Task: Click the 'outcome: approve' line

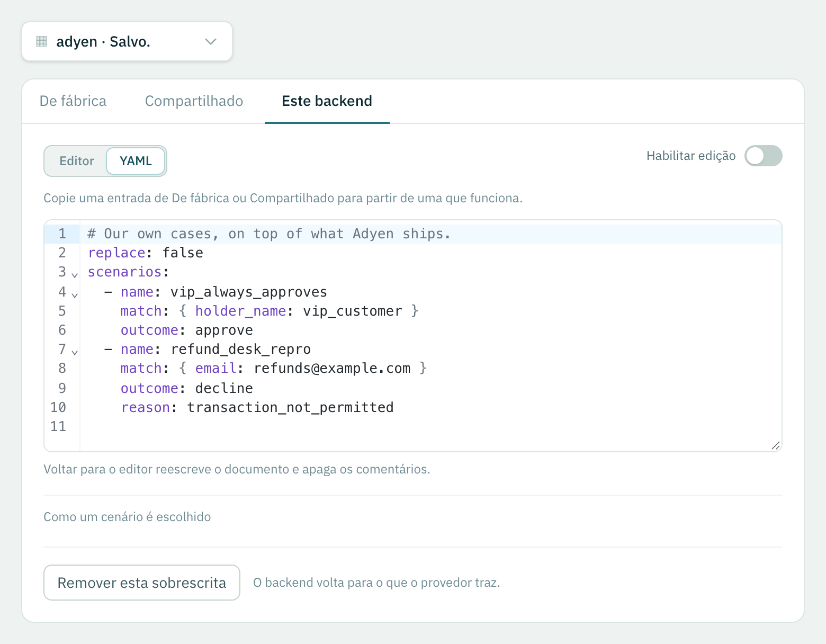Action: pos(187,330)
